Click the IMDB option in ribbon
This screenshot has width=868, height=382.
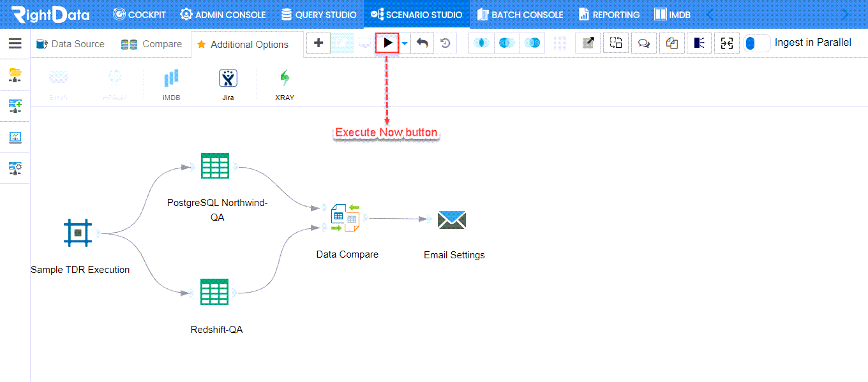click(x=171, y=84)
